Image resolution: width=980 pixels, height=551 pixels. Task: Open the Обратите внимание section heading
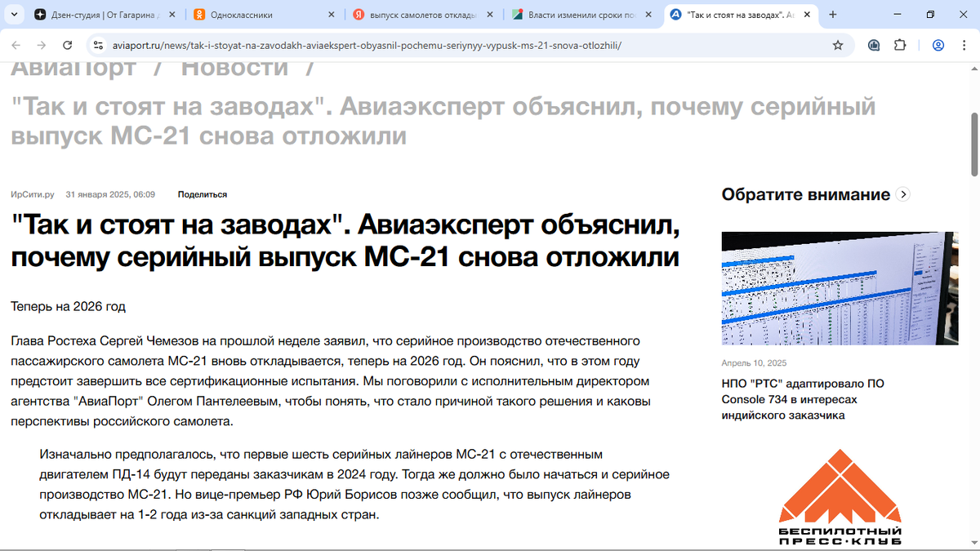pos(806,194)
